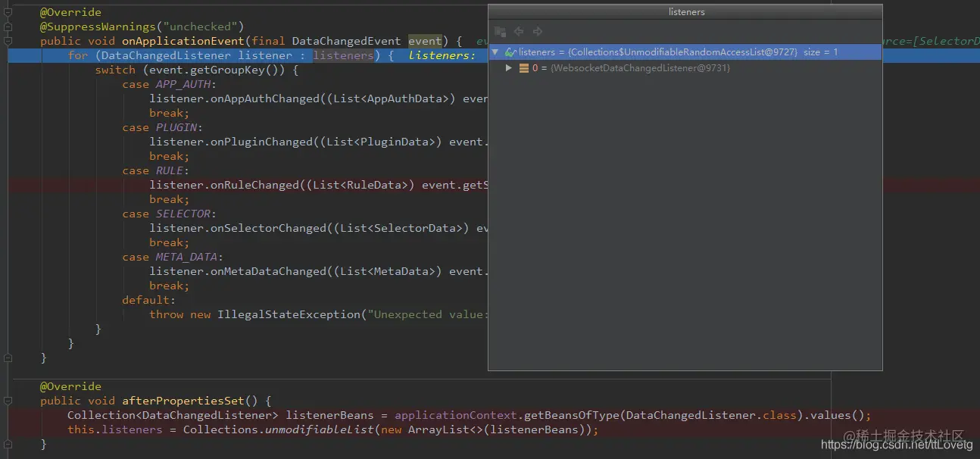The image size is (980, 459).
Task: Click 'afterPropertiesSet' method name
Action: pos(183,401)
